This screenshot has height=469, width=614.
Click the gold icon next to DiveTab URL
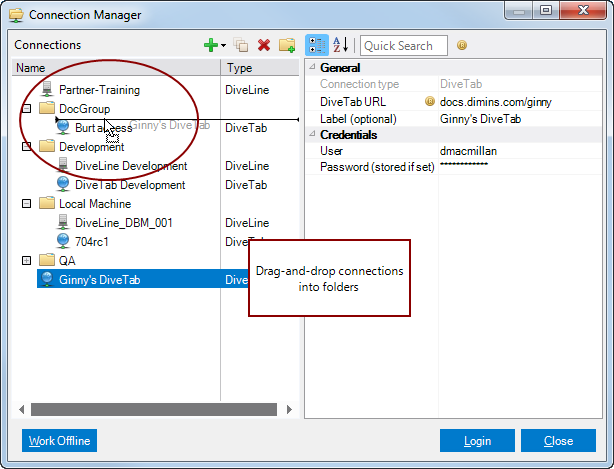pyautogui.click(x=430, y=101)
